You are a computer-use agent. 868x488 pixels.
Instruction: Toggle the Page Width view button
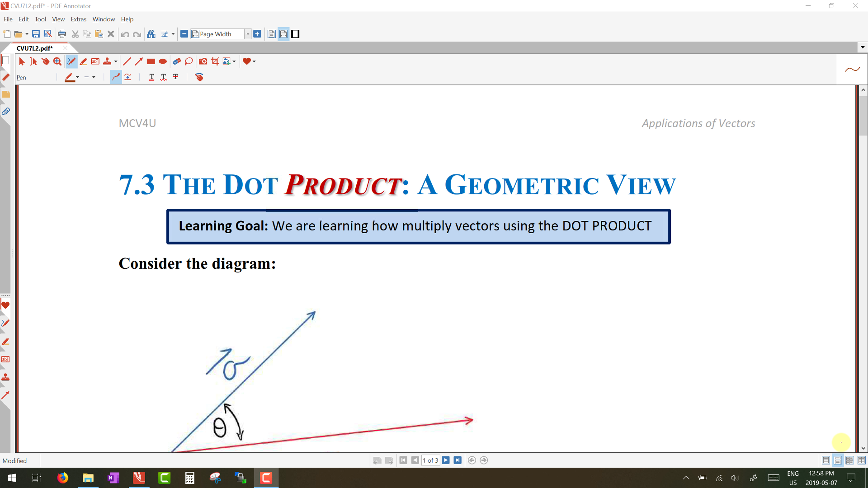[x=283, y=34]
